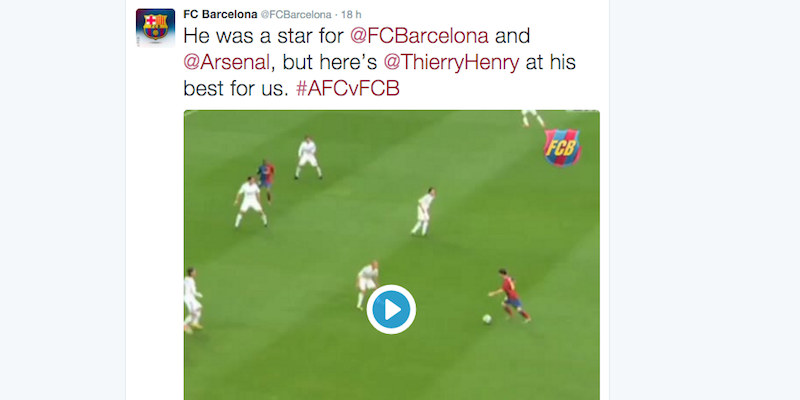Click the white-kit defender just above play button
800x400 pixels.
point(367,284)
